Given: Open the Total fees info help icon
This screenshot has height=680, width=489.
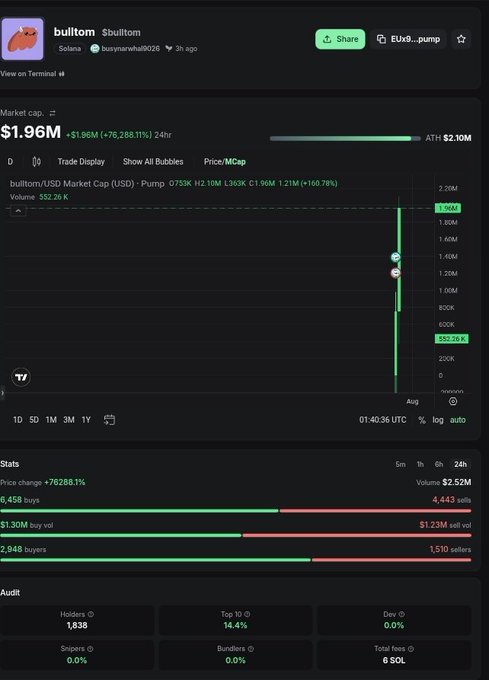Looking at the screenshot, I should pyautogui.click(x=411, y=649).
